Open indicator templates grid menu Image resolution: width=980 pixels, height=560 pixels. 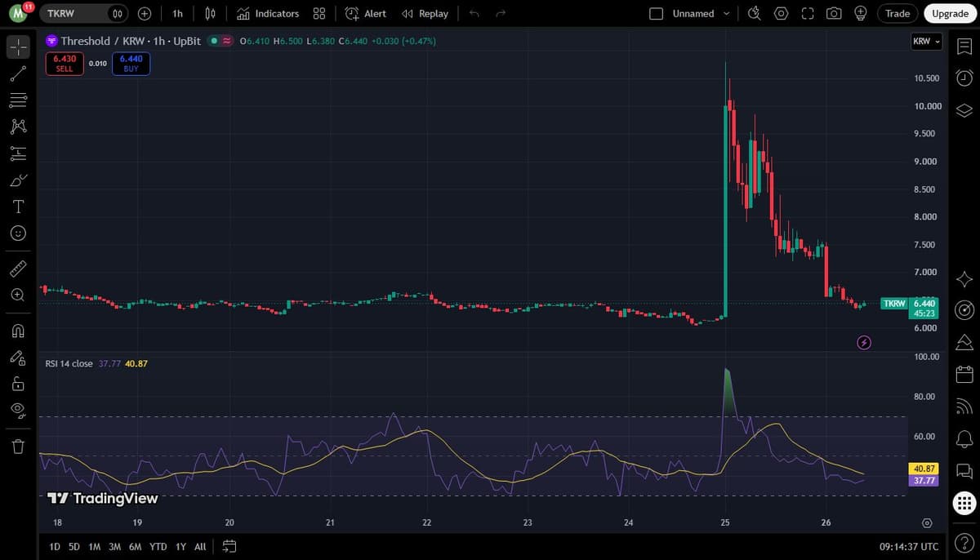pyautogui.click(x=319, y=13)
